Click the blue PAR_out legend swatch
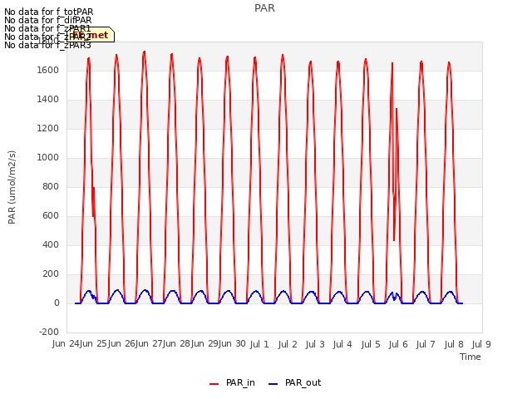This screenshot has width=532, height=399. 273,384
